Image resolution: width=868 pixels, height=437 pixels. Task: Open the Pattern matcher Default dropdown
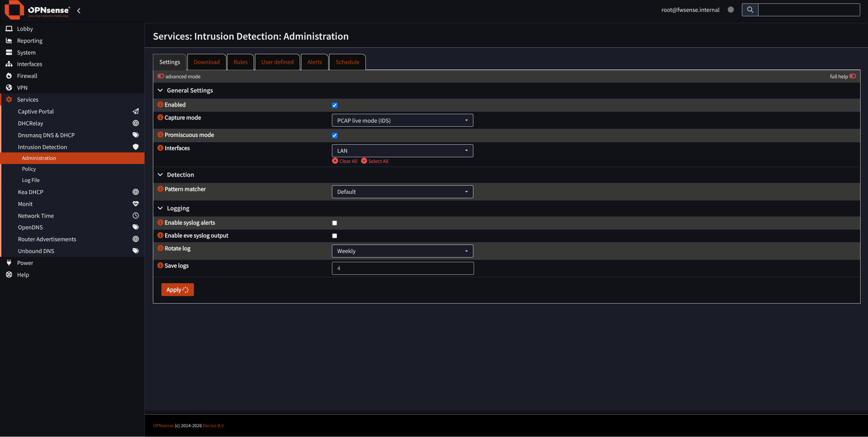pos(402,192)
